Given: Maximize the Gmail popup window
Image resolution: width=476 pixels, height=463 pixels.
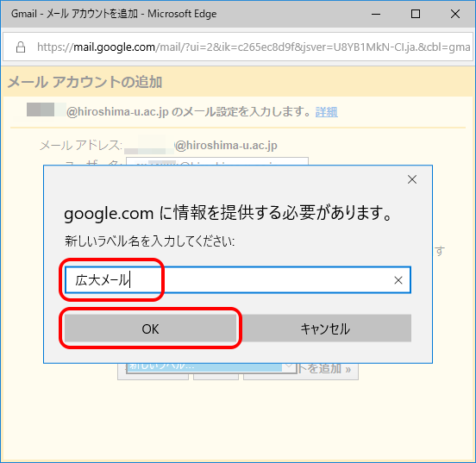Looking at the screenshot, I should point(416,14).
